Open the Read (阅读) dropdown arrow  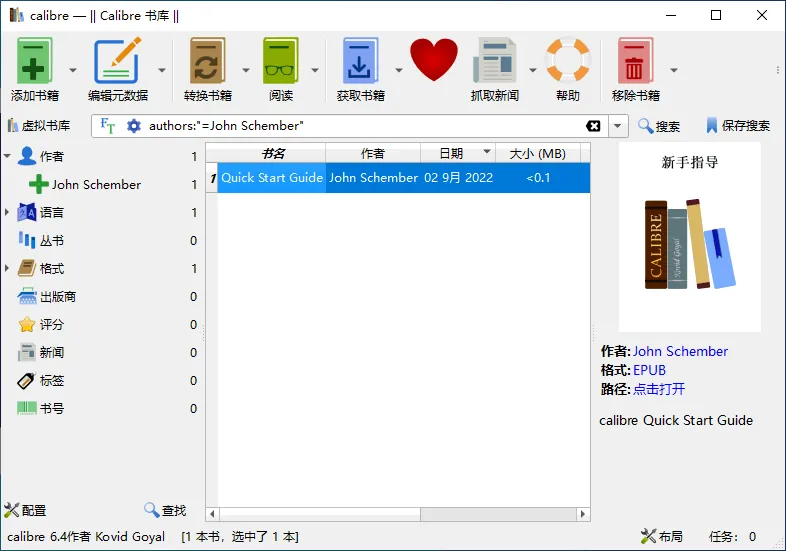(x=315, y=70)
